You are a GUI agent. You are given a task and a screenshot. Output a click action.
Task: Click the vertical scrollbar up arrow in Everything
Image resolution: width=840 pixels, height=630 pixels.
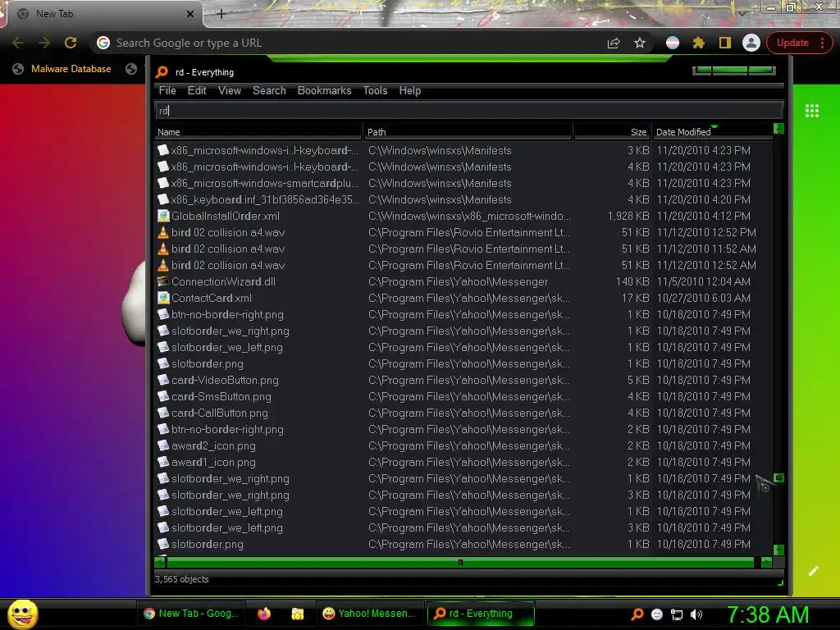779,129
